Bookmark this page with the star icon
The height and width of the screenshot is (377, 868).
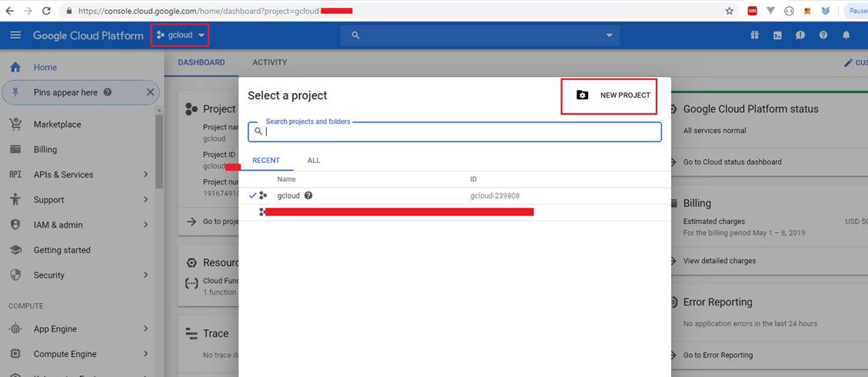pyautogui.click(x=730, y=11)
